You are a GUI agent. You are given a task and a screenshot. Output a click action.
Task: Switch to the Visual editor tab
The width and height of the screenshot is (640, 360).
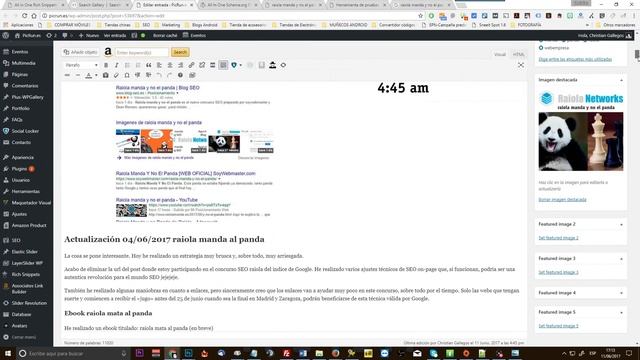click(500, 54)
